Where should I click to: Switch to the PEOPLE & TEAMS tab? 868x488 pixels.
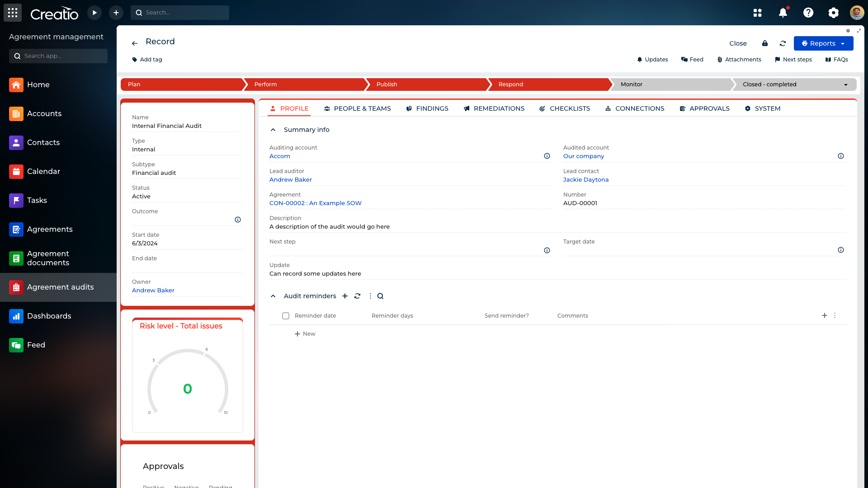[357, 108]
